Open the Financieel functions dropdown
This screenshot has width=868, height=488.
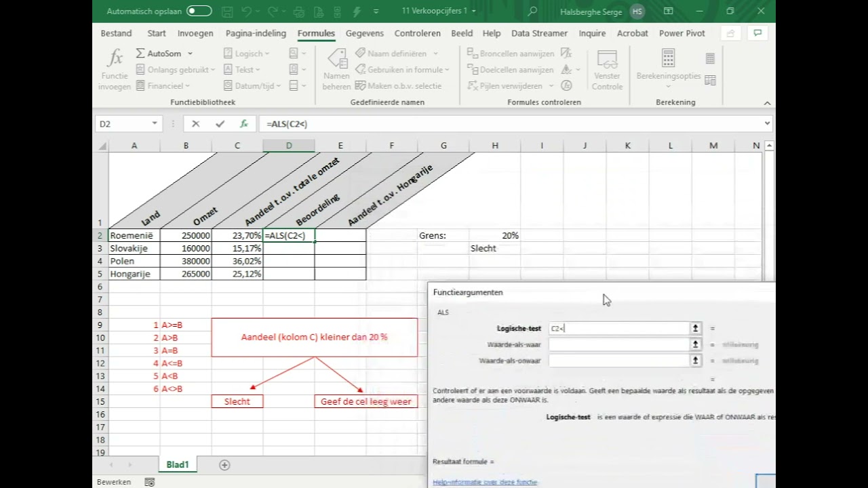(163, 86)
